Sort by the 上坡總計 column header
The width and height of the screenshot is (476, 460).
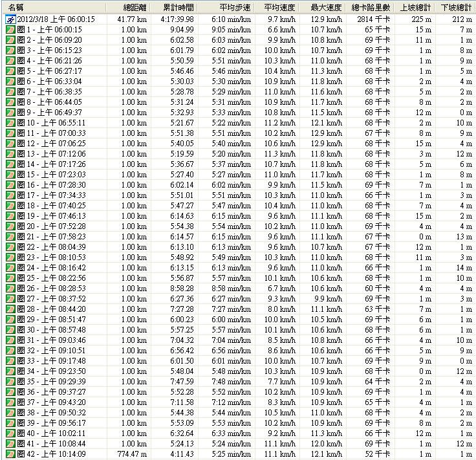tap(415, 8)
